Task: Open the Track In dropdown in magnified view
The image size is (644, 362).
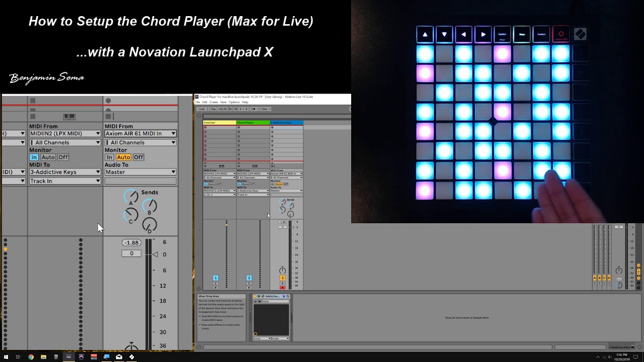Action: [65, 181]
